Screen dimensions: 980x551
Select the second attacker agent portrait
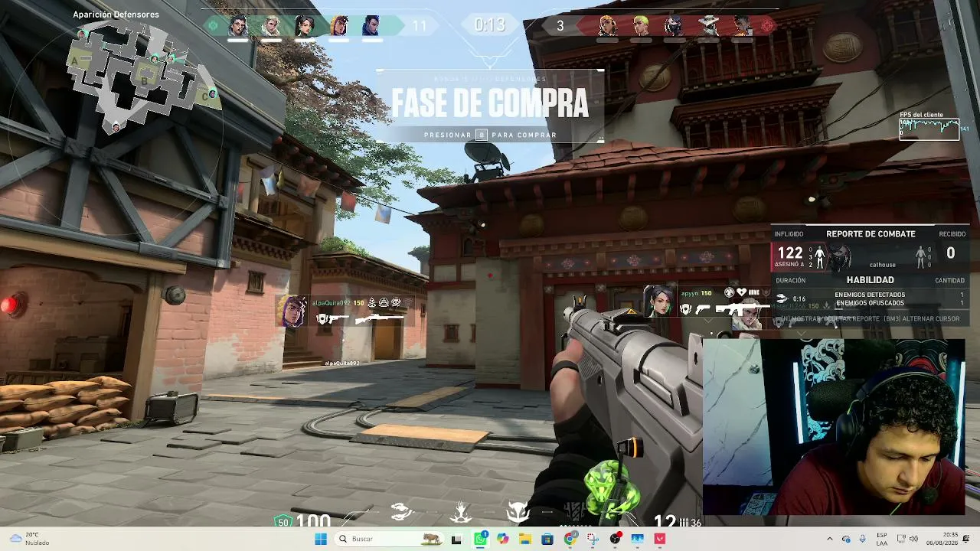tap(641, 26)
